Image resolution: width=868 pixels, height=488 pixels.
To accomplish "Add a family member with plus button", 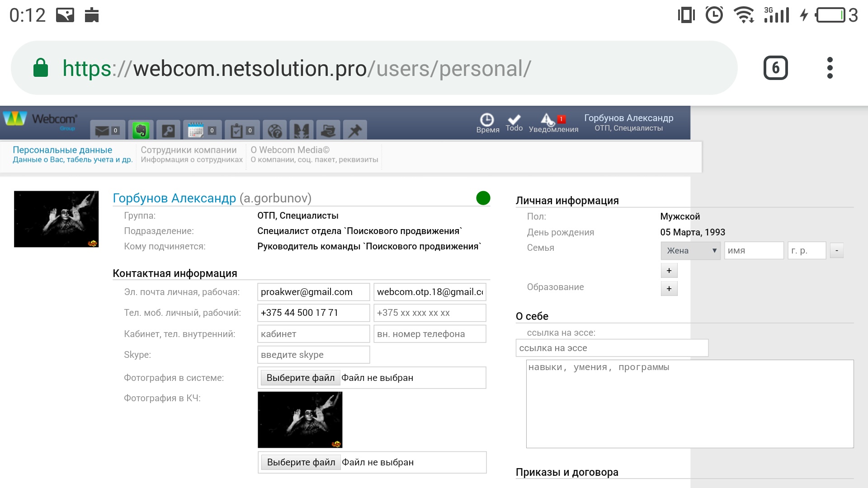I will (x=669, y=271).
